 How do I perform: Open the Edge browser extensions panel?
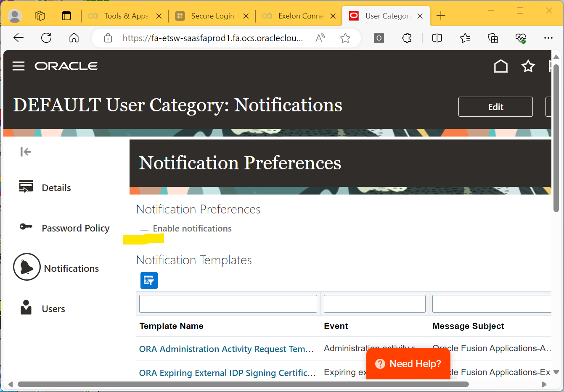tap(407, 38)
